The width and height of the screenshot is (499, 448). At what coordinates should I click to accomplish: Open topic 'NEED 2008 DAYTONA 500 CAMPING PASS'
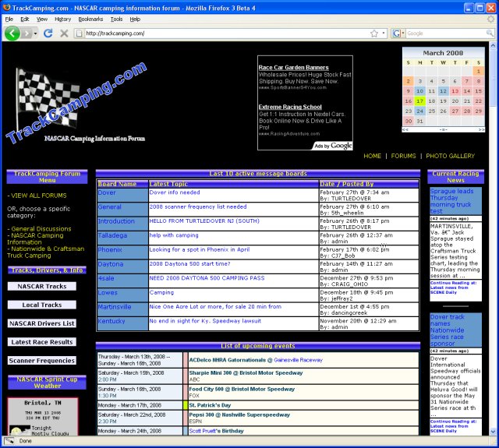[x=207, y=278]
